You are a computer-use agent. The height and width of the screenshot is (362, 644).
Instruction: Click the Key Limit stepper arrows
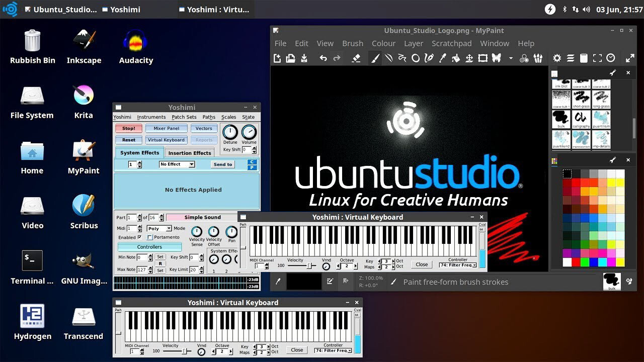[201, 270]
